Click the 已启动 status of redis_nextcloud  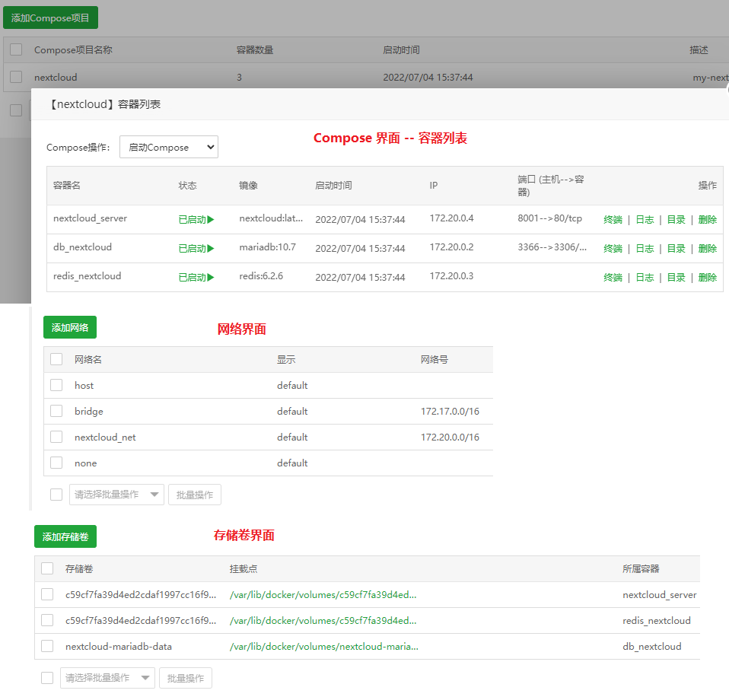point(196,277)
